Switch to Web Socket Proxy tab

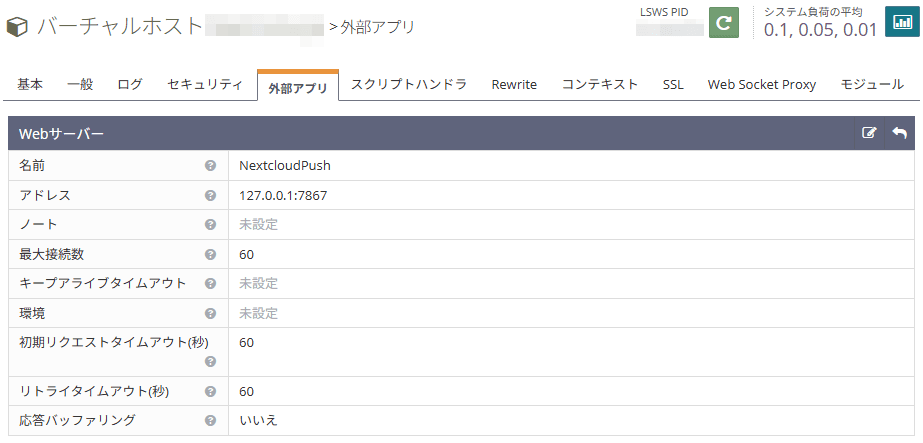761,85
